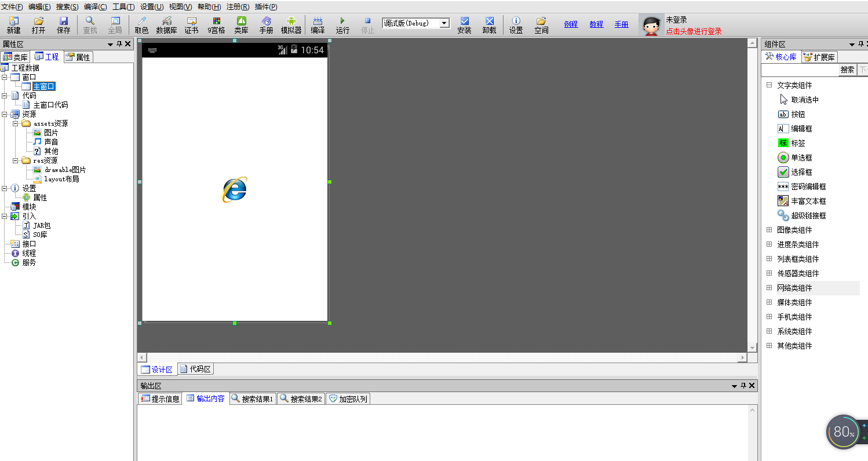Screen dimensions: 868x461
Task: Expand the 手机类组件 component group
Action: [x=769, y=317]
